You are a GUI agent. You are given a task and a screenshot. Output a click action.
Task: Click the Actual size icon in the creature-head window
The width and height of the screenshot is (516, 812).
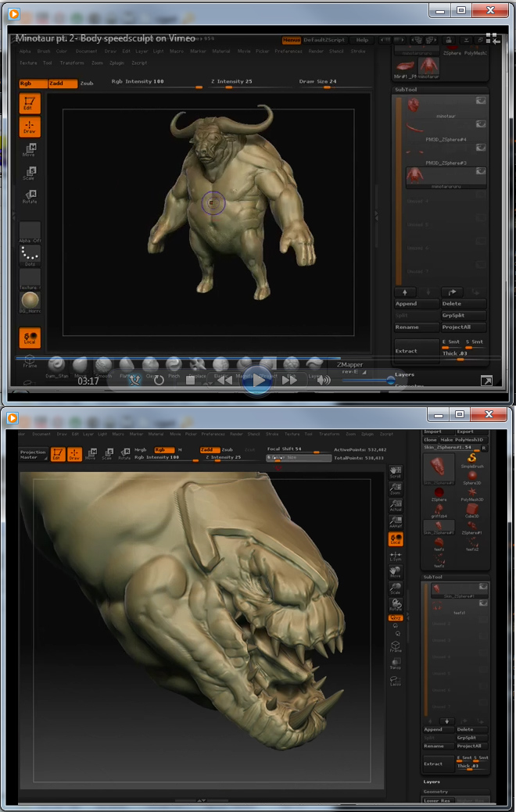click(x=396, y=505)
